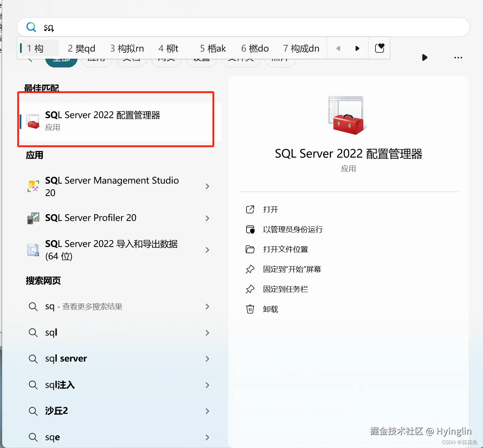Expand SQL Server Profiler 20 chevron
This screenshot has width=483, height=448.
pyautogui.click(x=207, y=218)
